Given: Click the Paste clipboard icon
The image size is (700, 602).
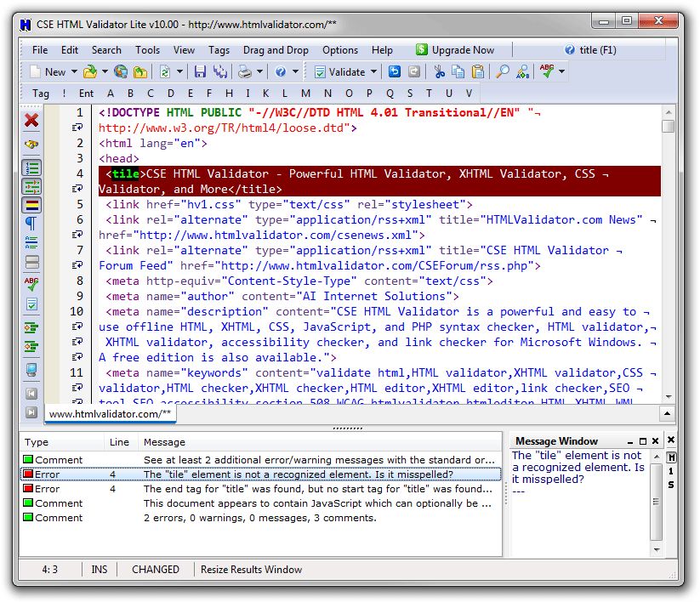Looking at the screenshot, I should coord(478,72).
